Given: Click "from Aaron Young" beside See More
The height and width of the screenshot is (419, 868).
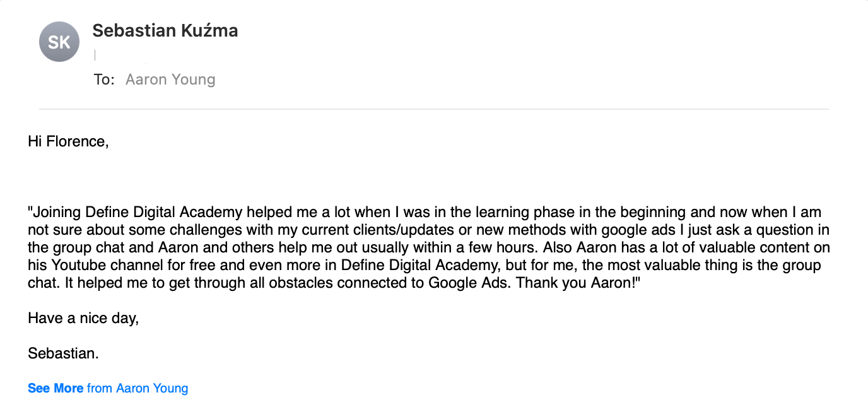Looking at the screenshot, I should [138, 388].
